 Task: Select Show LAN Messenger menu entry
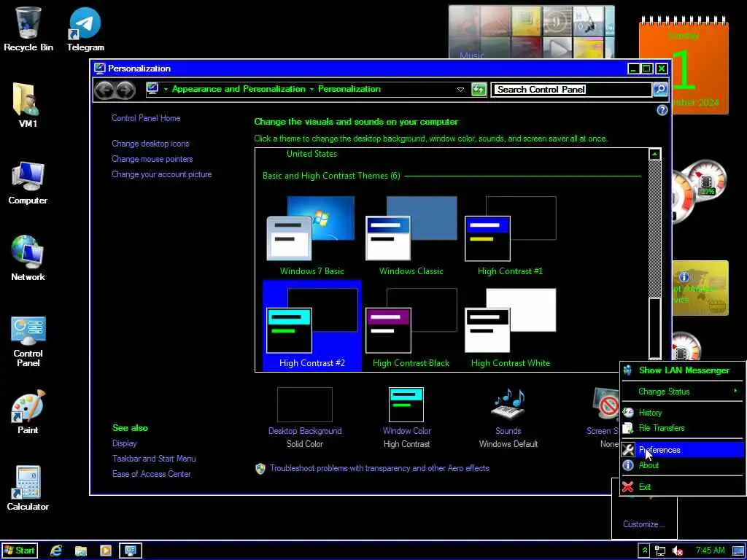tap(682, 370)
